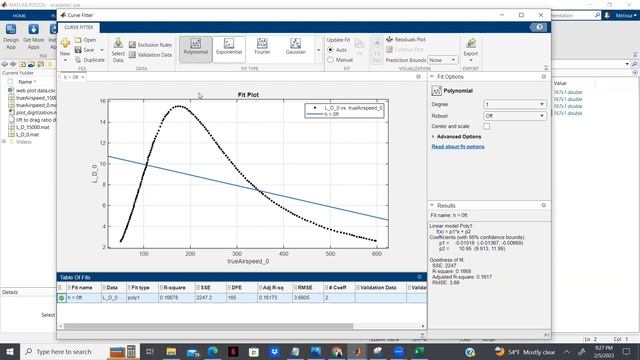
Task: Select Manual update fit option
Action: (x=331, y=60)
